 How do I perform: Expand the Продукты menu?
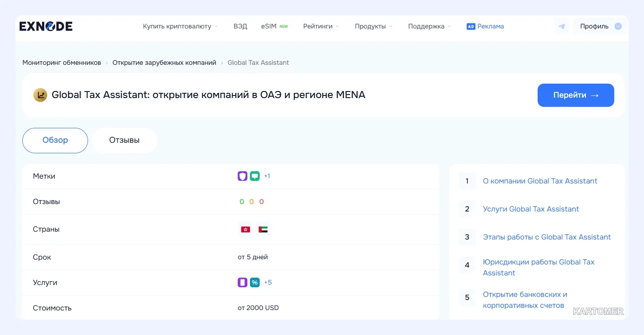(x=373, y=26)
